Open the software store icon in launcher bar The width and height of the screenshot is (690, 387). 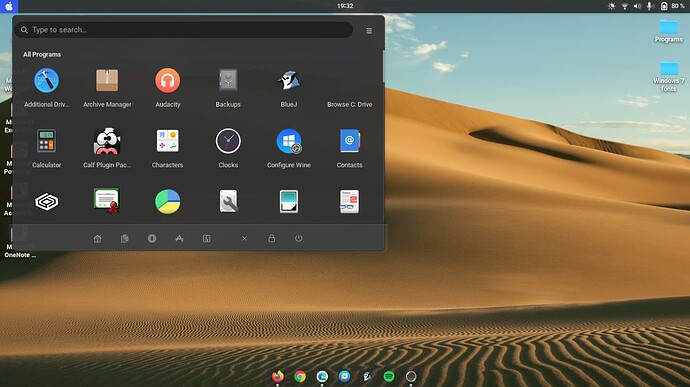179,239
